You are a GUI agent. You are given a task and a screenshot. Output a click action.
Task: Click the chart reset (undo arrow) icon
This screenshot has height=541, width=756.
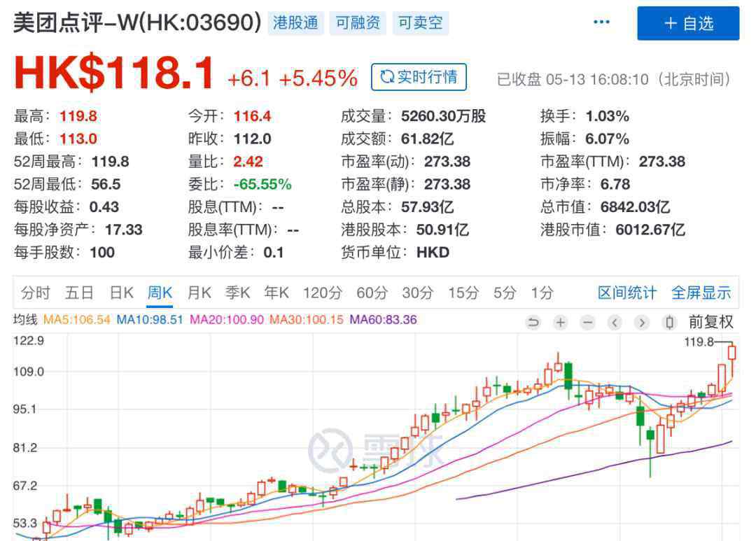point(533,322)
